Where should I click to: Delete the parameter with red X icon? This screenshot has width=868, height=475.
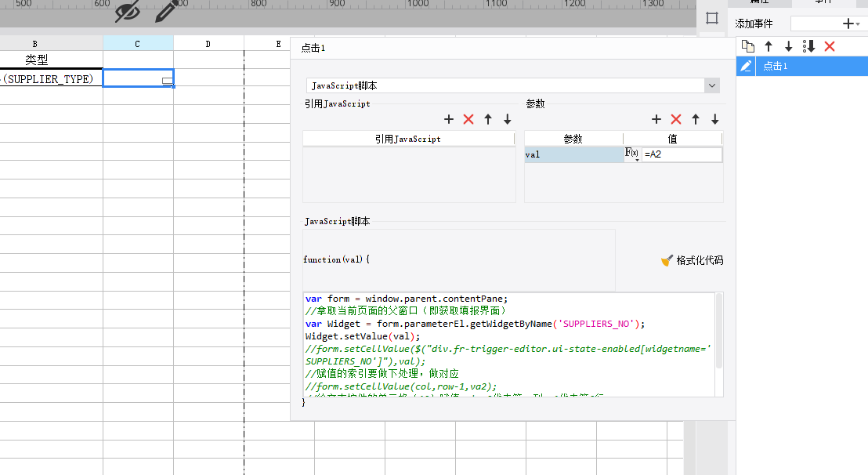tap(676, 119)
